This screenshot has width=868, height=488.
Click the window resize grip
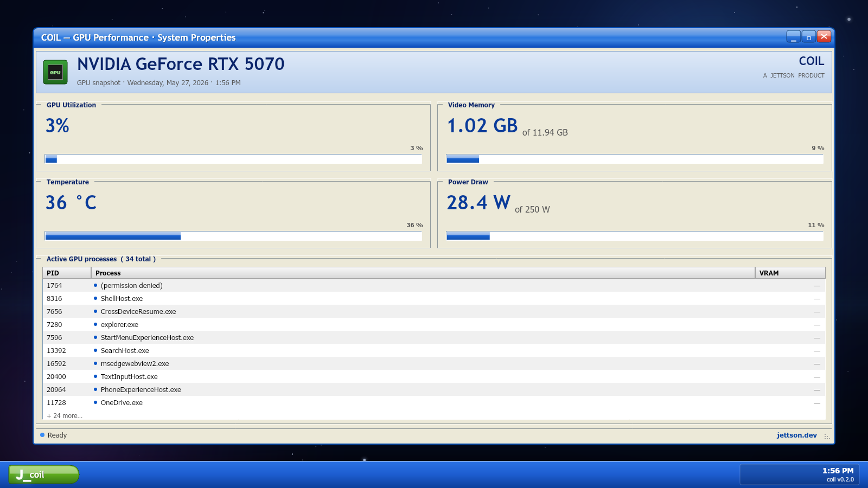(x=827, y=436)
